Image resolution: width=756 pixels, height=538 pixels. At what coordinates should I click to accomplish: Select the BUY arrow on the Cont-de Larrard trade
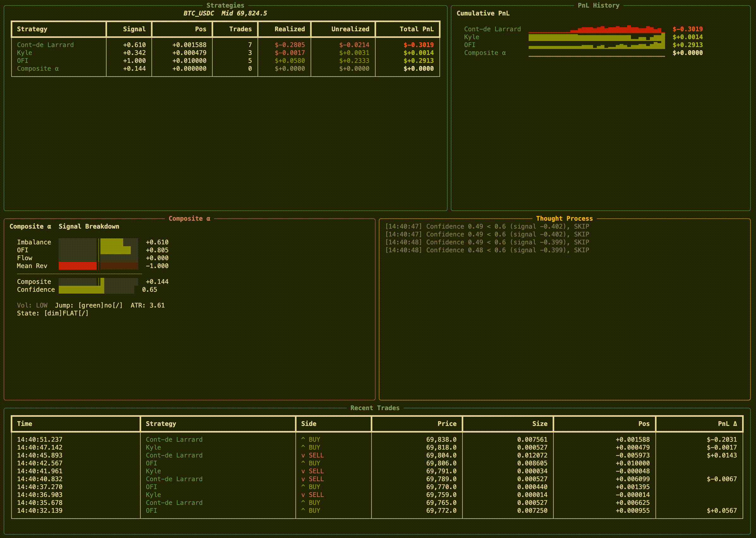point(304,439)
